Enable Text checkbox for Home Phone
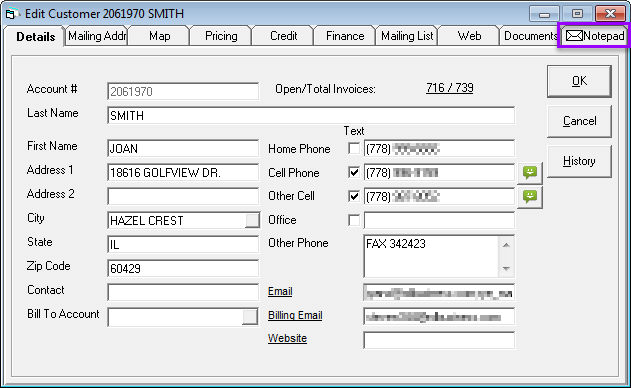Image resolution: width=631 pixels, height=388 pixels. point(354,149)
